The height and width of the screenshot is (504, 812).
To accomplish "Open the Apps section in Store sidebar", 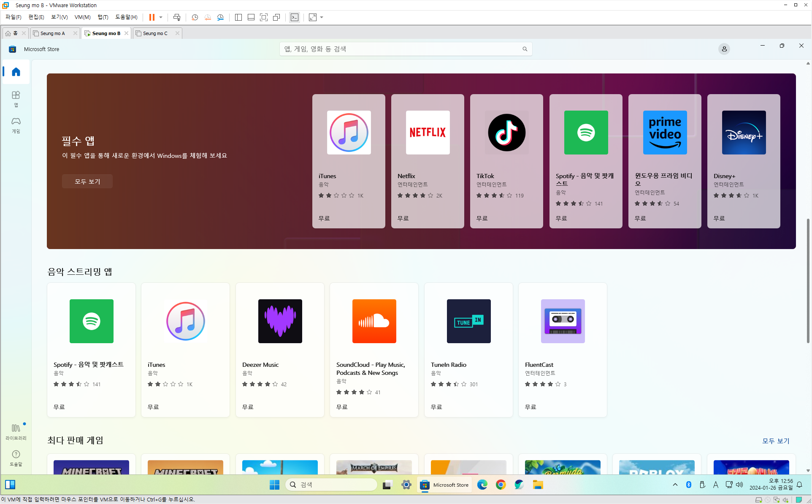I will pos(16,98).
